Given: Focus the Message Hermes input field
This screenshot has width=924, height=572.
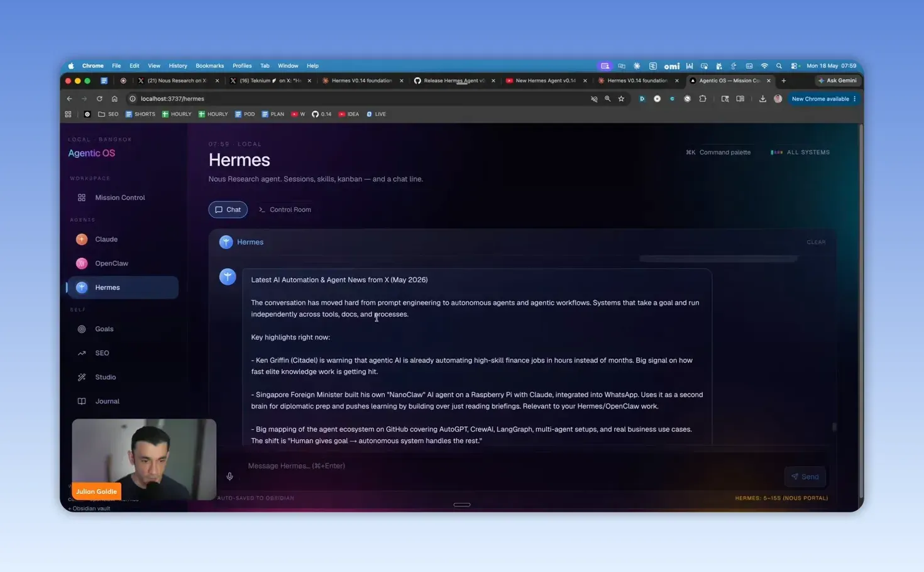Looking at the screenshot, I should [x=512, y=466].
